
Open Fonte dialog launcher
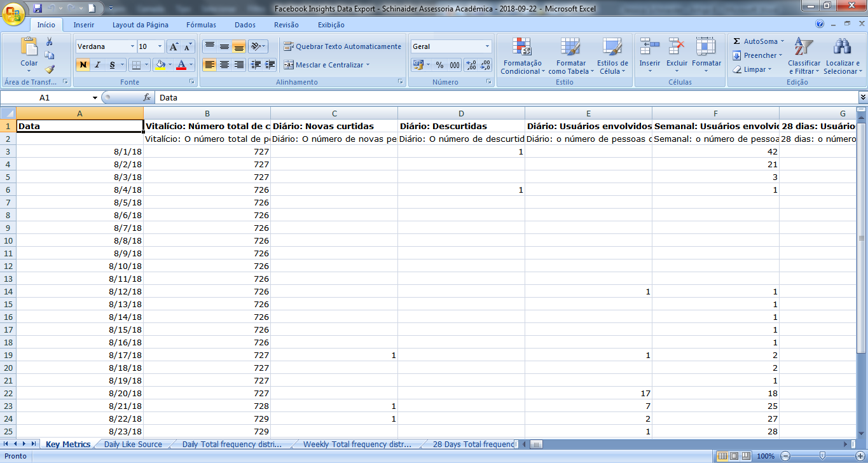point(192,82)
